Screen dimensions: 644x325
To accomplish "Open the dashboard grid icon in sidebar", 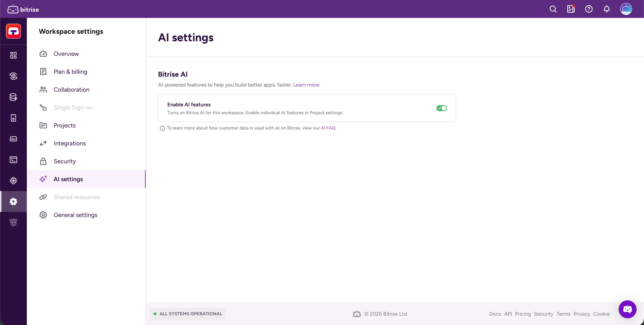I will pyautogui.click(x=13, y=55).
